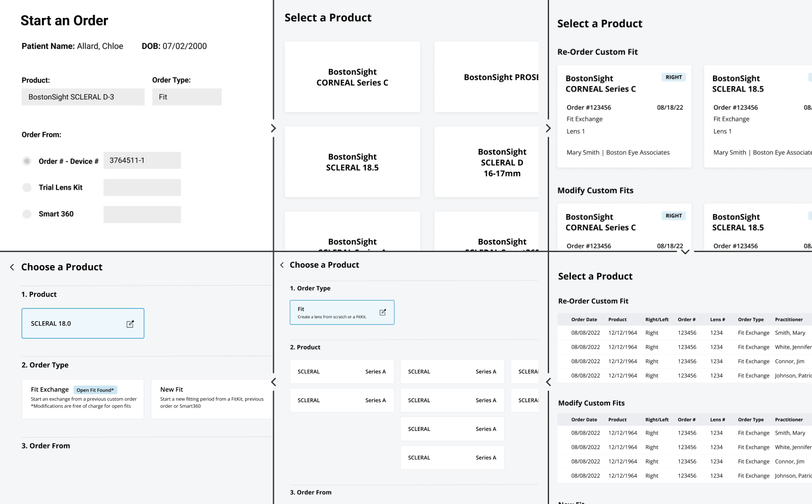Click RIGHT badge on Modify CORNEAL card
This screenshot has height=504, width=812.
(674, 216)
